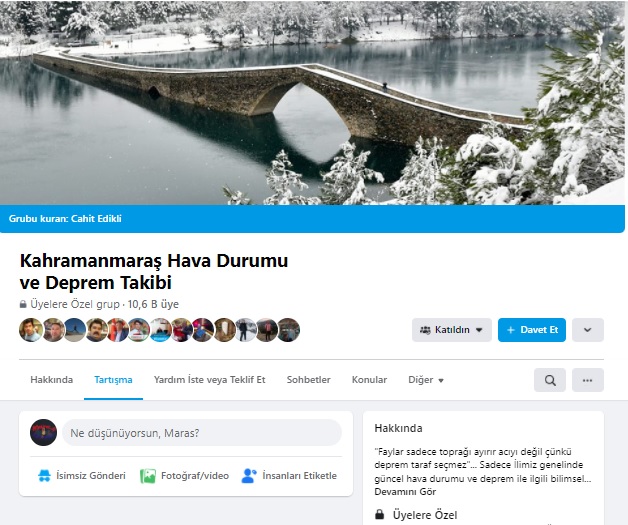This screenshot has height=525, width=628.
Task: Expand the chevron button beside Davet Et
Action: (x=588, y=330)
